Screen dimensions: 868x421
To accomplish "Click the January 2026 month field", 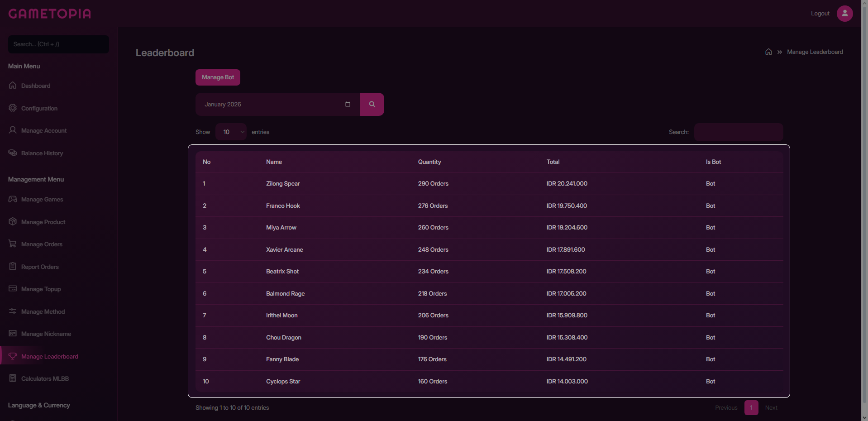I will [278, 104].
